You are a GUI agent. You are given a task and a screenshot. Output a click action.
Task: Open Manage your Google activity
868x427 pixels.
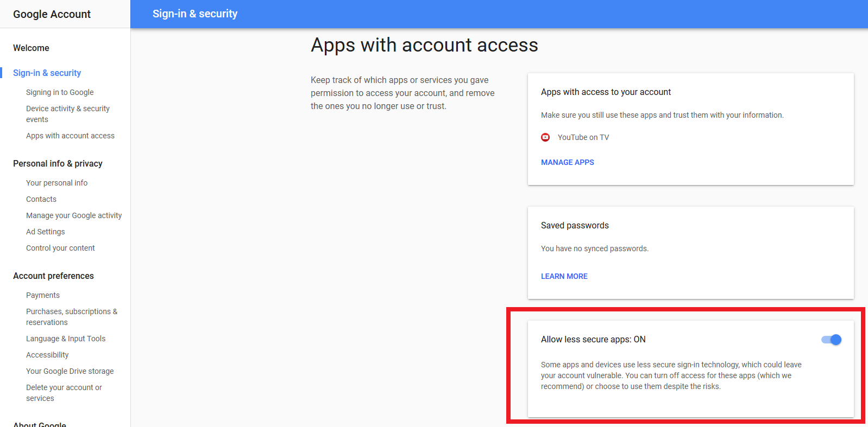coord(74,215)
